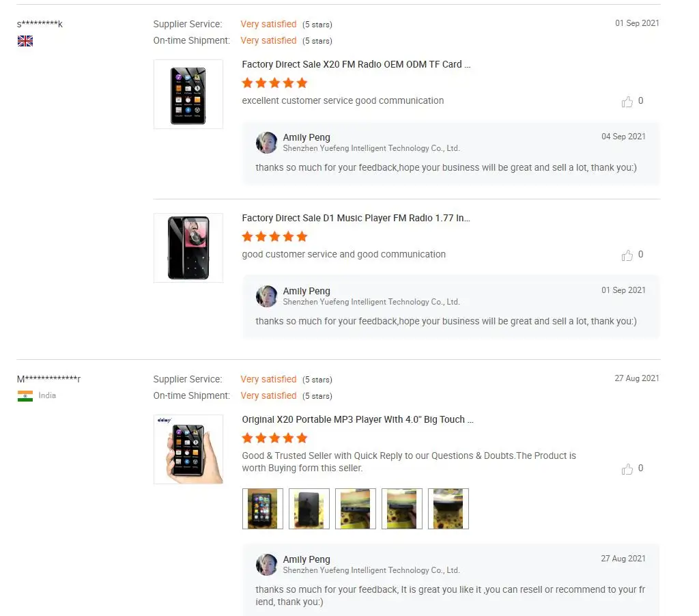
Task: Open hand-held X20 MP3 player thumbnail
Action: 188,449
